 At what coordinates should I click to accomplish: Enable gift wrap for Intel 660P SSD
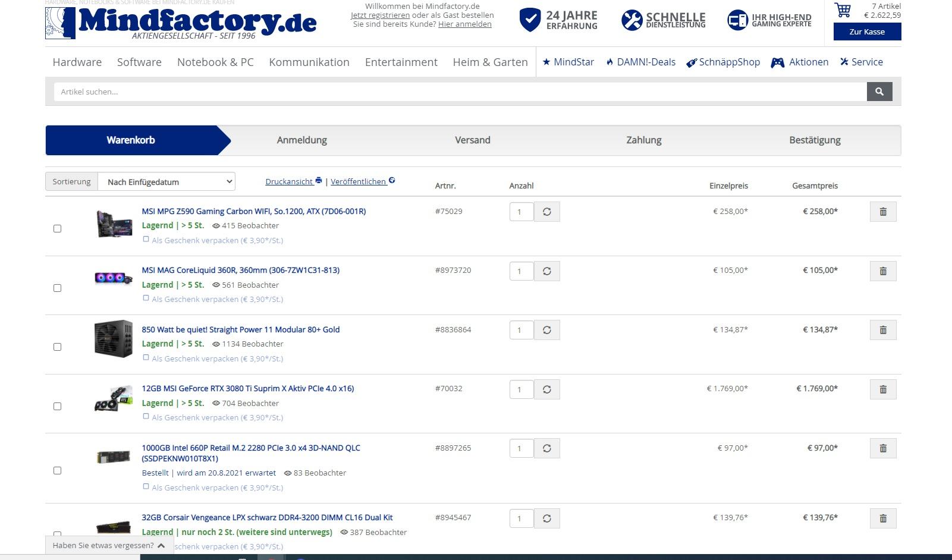[146, 487]
